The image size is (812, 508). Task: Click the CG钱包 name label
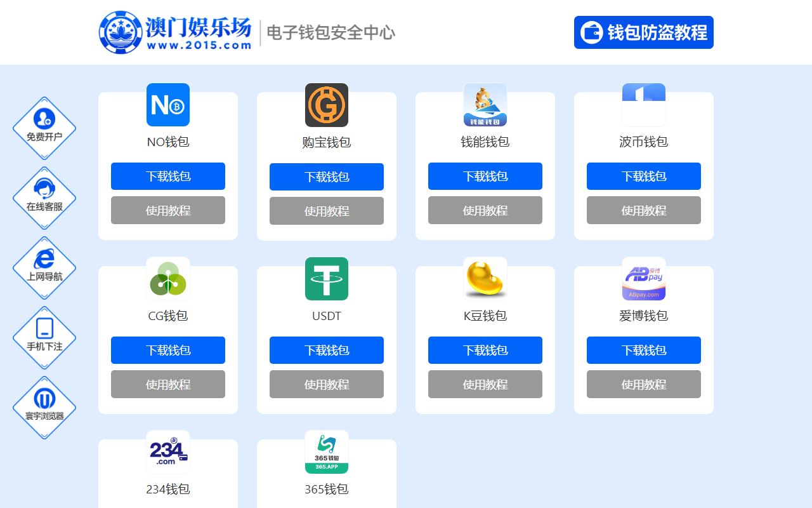(x=168, y=316)
